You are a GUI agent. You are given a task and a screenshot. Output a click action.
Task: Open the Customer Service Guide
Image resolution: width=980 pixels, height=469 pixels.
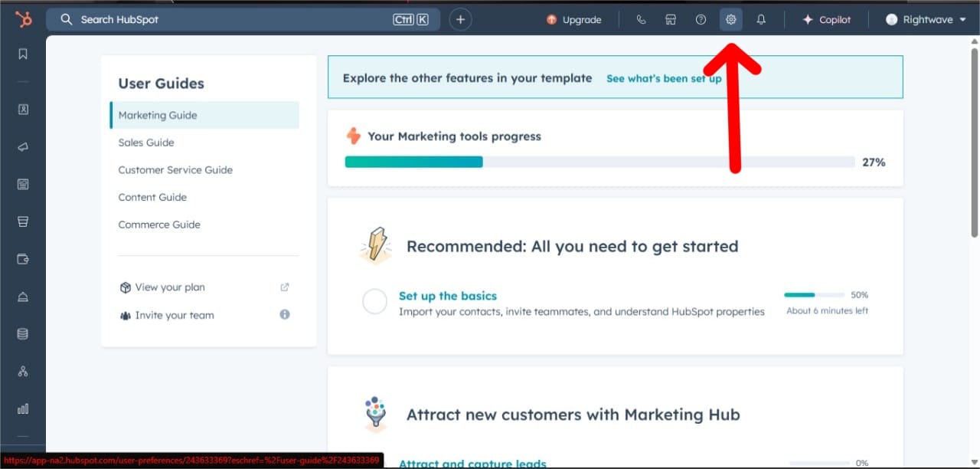[x=175, y=170]
